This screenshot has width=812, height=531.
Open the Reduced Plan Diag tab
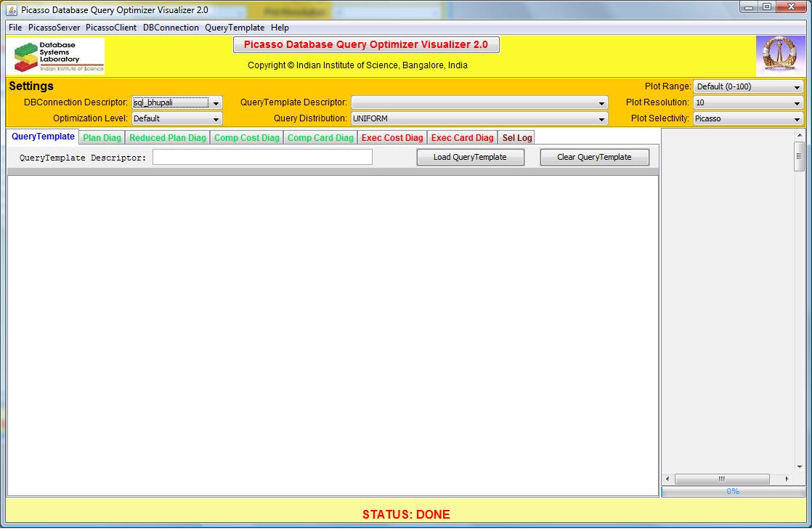(x=168, y=138)
